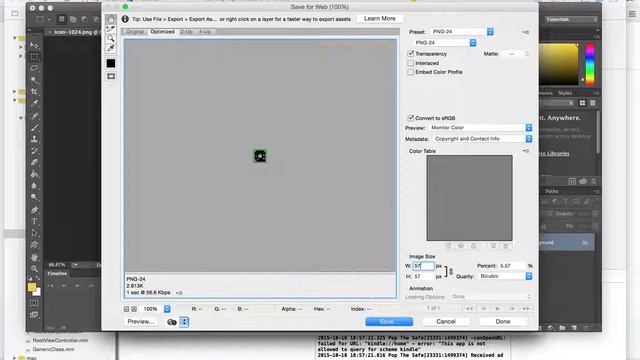Enable Embed Color Profile checkbox
This screenshot has width=640, height=360.
(411, 72)
